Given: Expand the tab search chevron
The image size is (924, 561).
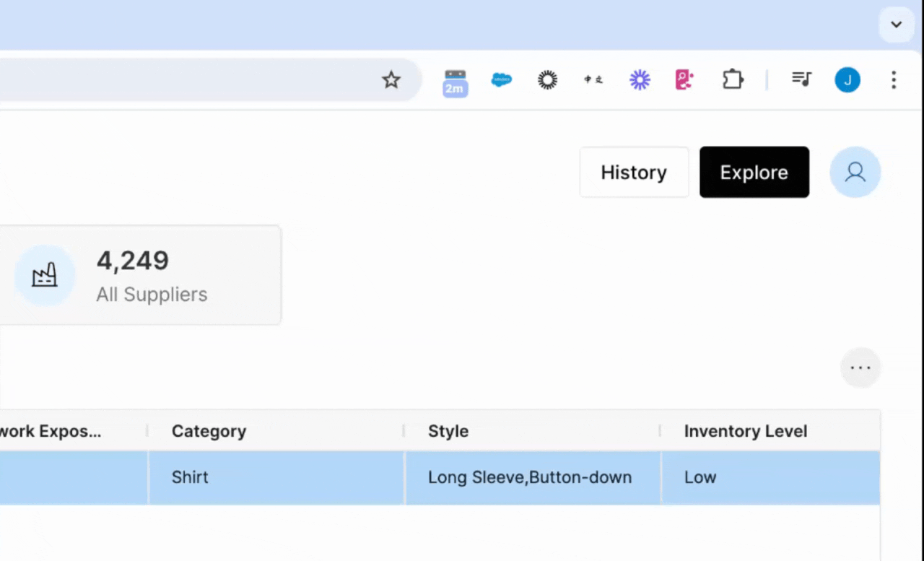Looking at the screenshot, I should coord(896,25).
